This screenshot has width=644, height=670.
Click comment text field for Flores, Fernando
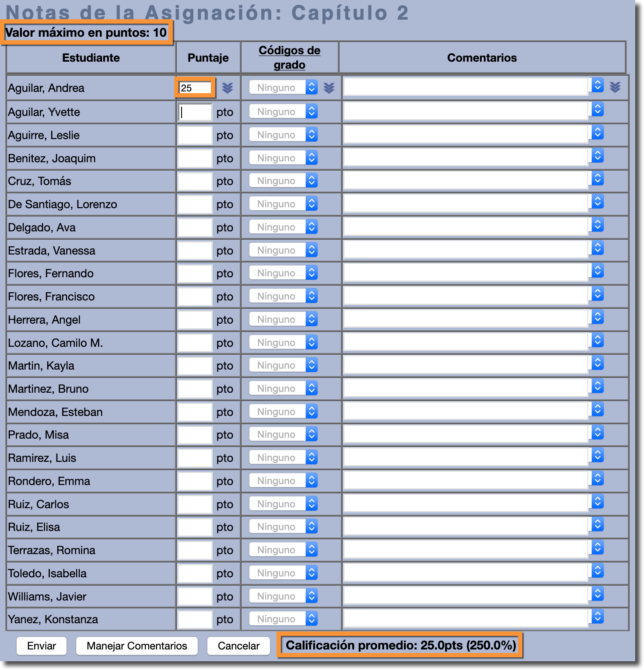(x=465, y=273)
